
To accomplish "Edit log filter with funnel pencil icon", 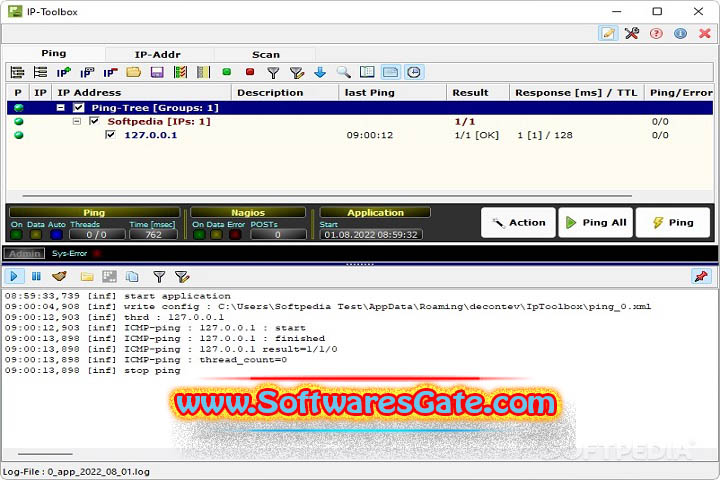I will pyautogui.click(x=182, y=277).
